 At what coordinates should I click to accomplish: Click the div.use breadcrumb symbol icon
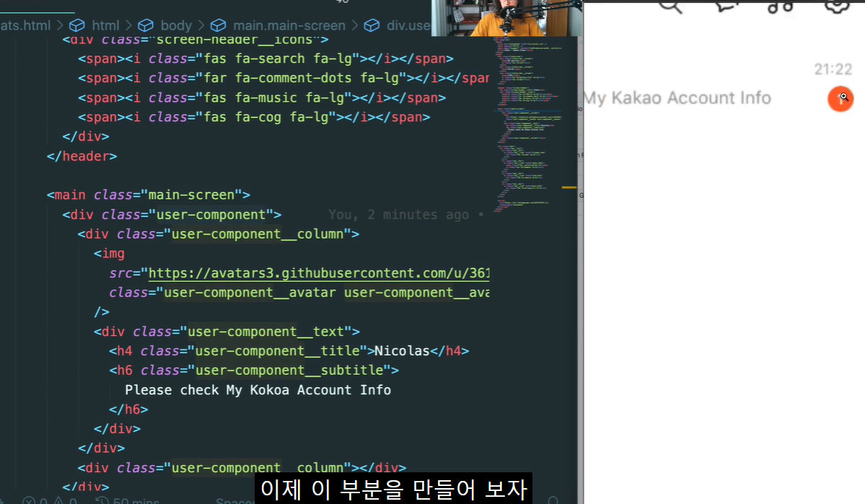(x=372, y=25)
